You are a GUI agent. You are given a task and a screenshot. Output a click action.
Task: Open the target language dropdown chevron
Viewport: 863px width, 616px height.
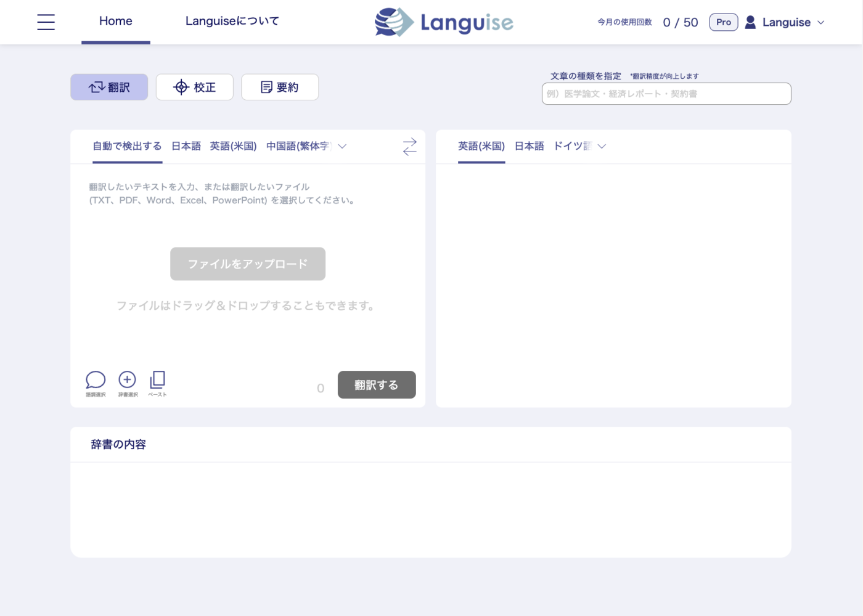(601, 147)
